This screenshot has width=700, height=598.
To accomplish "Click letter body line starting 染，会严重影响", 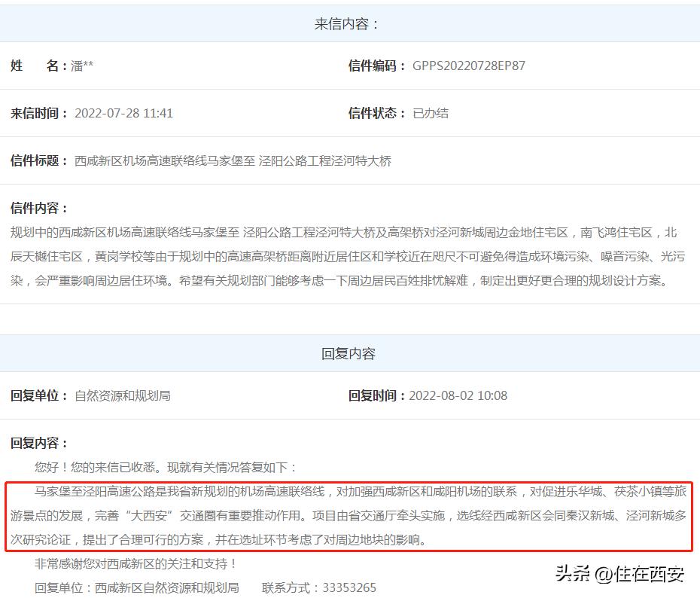I will pyautogui.click(x=339, y=280).
